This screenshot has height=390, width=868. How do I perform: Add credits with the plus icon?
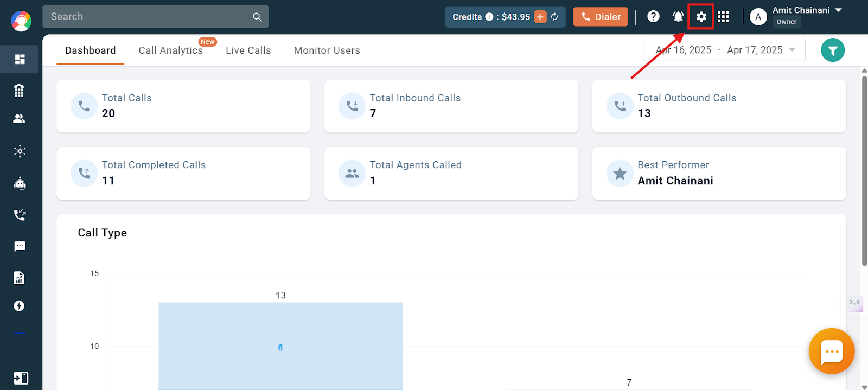(540, 17)
